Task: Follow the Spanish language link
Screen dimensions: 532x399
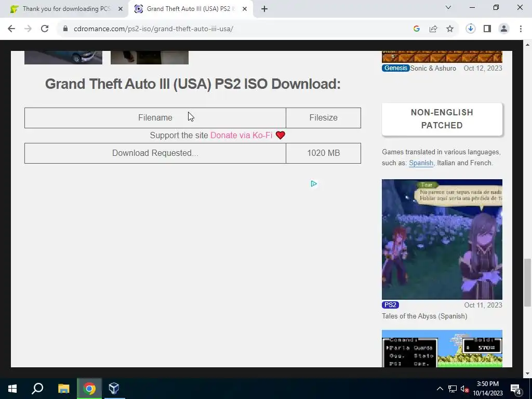Action: 421,163
